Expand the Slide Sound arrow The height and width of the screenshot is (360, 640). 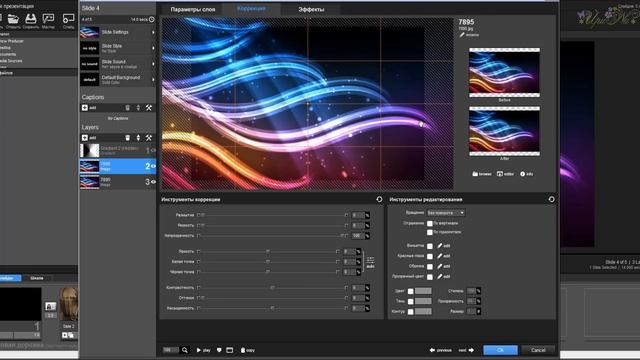(x=153, y=64)
